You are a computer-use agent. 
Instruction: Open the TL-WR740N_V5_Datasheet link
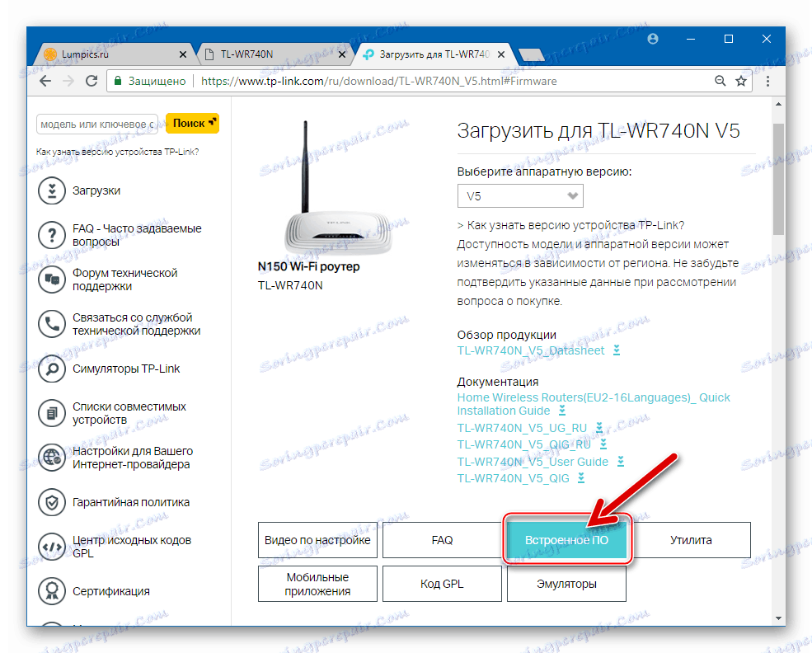tap(531, 350)
